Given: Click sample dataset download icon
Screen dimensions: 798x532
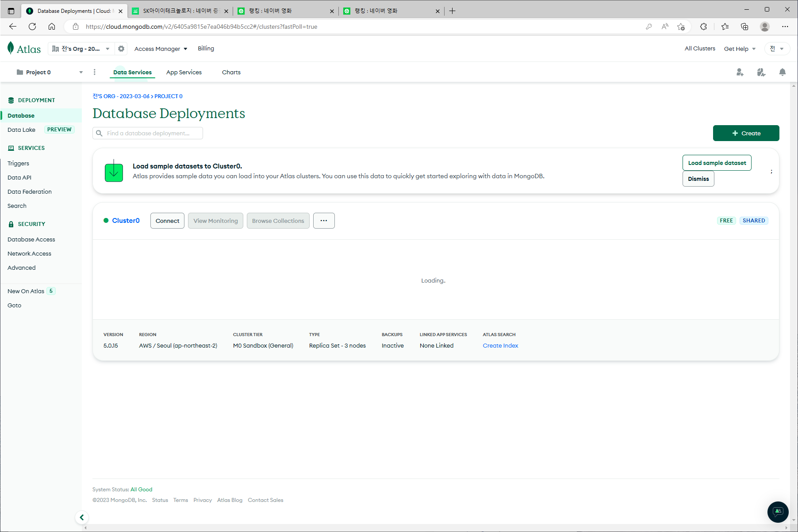Looking at the screenshot, I should [x=114, y=171].
